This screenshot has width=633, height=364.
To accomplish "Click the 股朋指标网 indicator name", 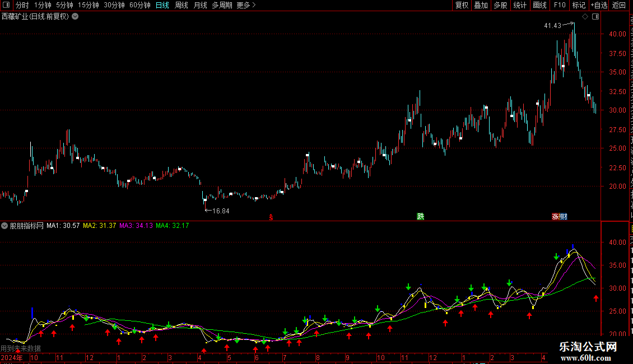I will click(27, 226).
